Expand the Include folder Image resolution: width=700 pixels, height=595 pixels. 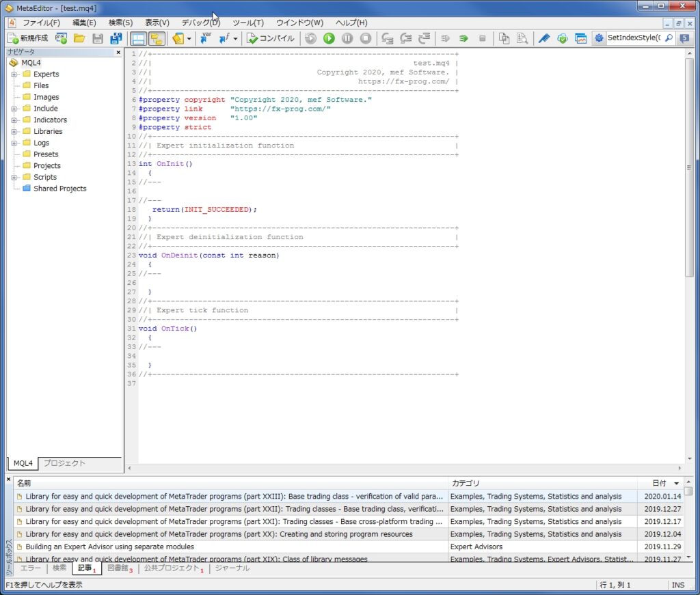tap(14, 109)
